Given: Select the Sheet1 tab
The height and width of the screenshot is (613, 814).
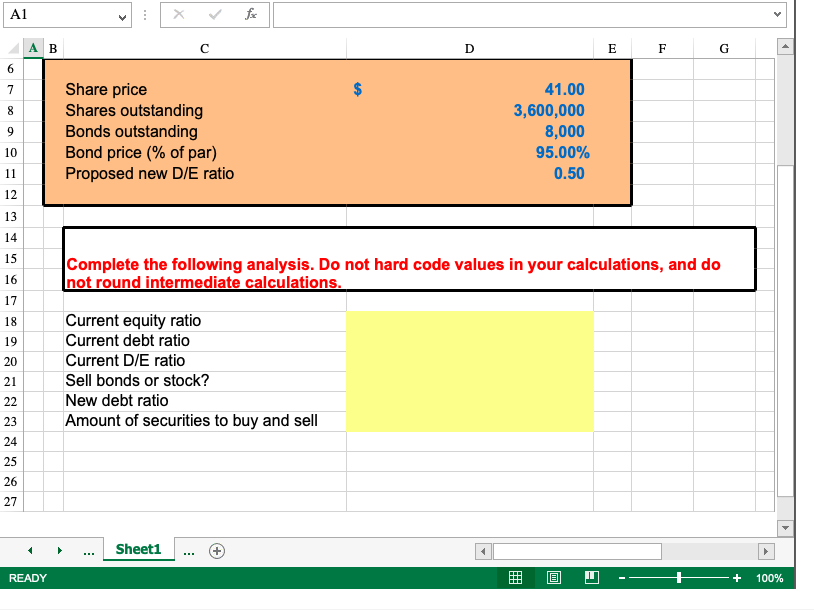Looking at the screenshot, I should (x=138, y=549).
